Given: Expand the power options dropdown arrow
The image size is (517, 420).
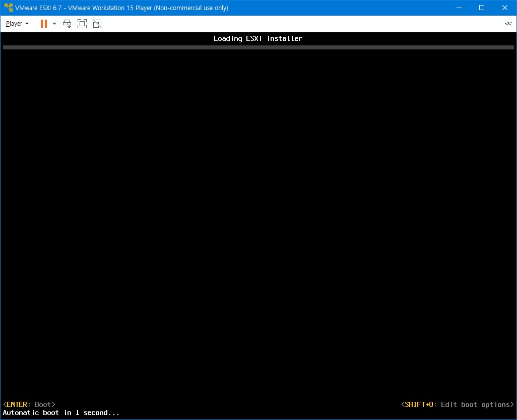Looking at the screenshot, I should [x=54, y=24].
